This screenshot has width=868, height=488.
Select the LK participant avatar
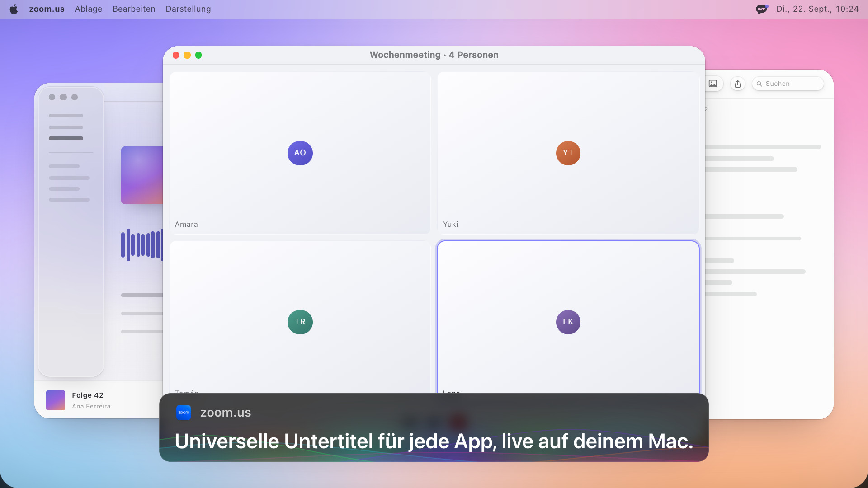(x=568, y=322)
